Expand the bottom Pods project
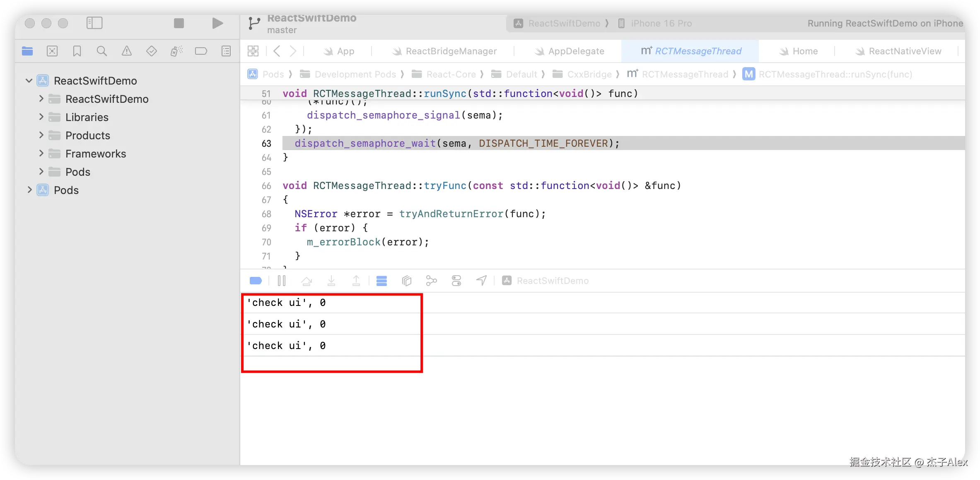 pos(29,190)
